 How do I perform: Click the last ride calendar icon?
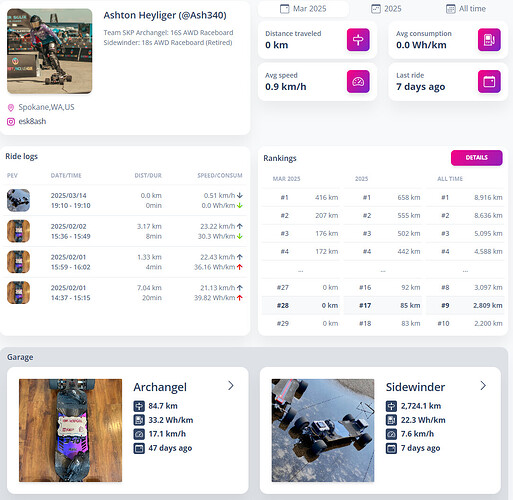489,81
